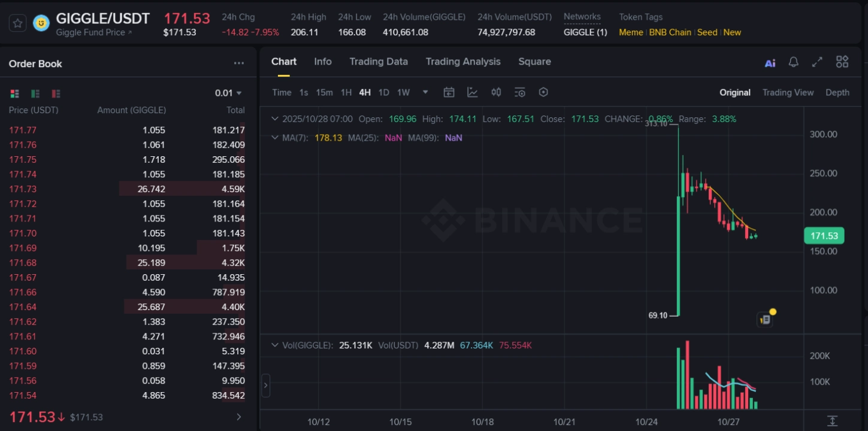Switch to the Trading Data tab
The height and width of the screenshot is (431, 868).
pyautogui.click(x=379, y=62)
